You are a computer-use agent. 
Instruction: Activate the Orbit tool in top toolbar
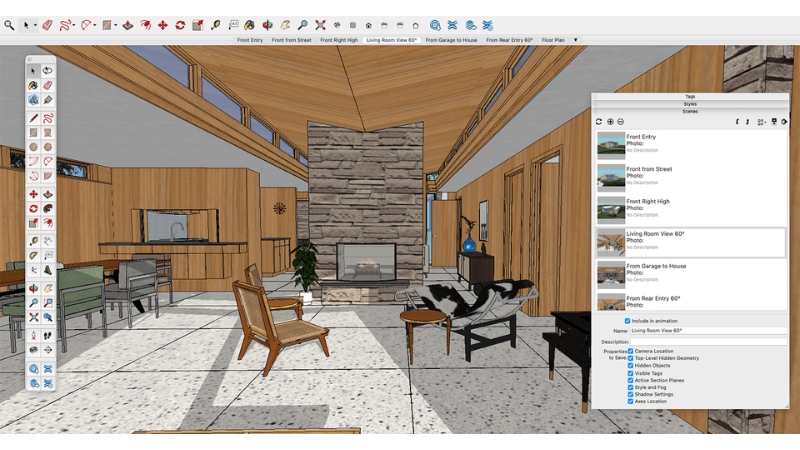tap(267, 25)
